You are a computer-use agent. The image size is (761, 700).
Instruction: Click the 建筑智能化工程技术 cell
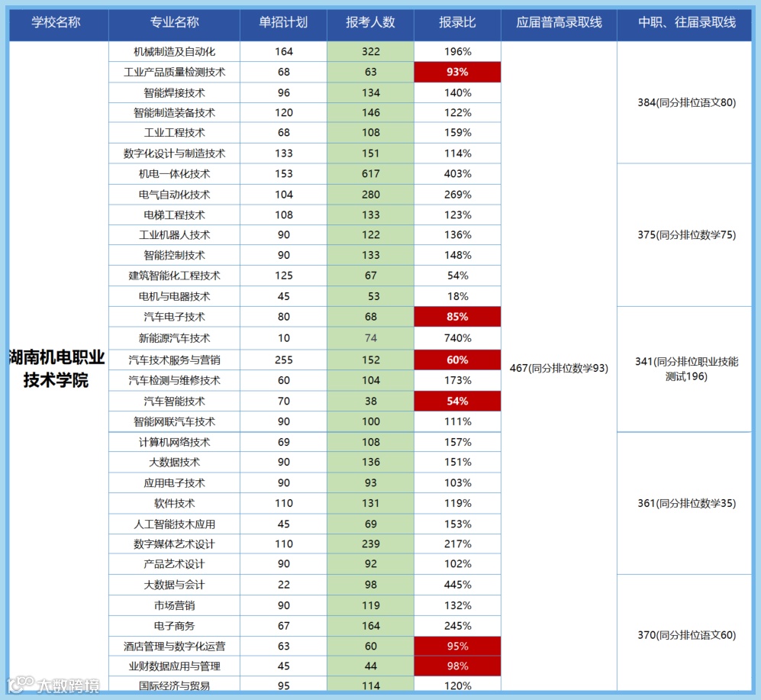tap(174, 276)
